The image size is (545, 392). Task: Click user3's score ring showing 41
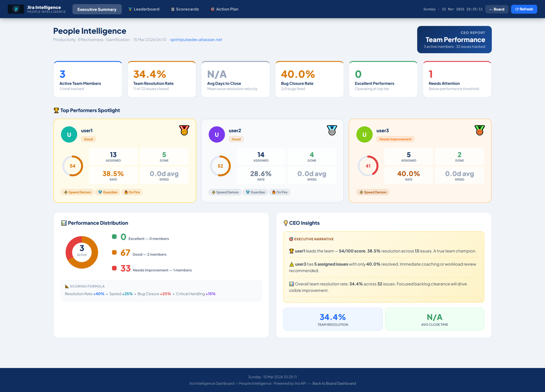(368, 166)
